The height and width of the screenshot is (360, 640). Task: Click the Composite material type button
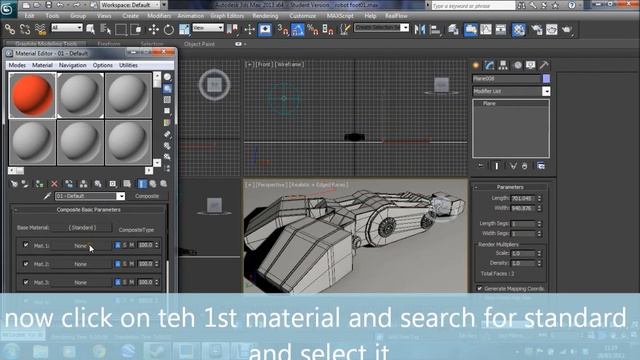[x=147, y=196]
